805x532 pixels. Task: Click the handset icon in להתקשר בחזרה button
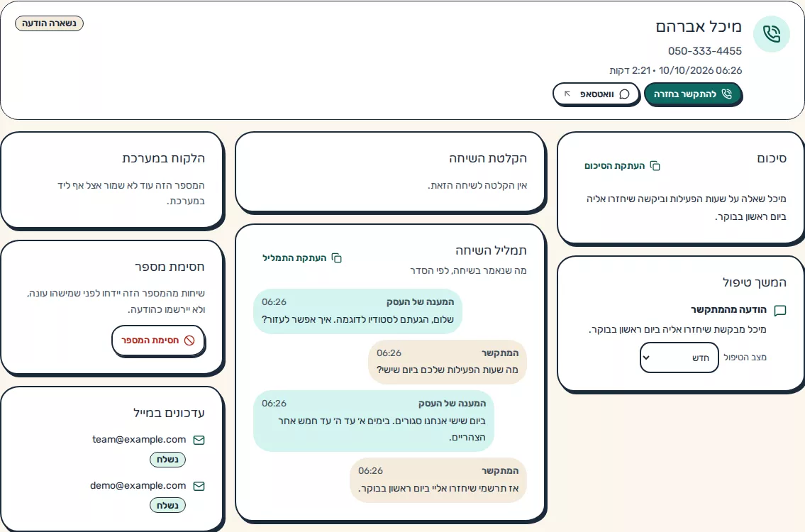(726, 94)
